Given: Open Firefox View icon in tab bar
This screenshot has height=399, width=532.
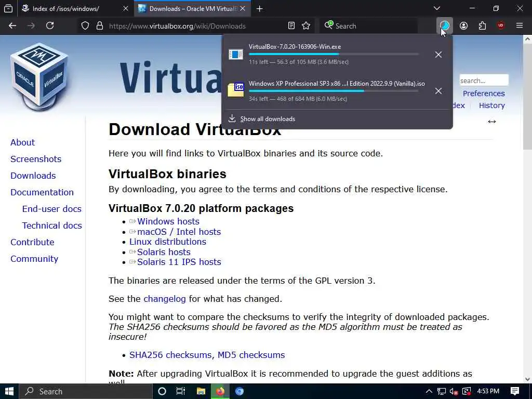Looking at the screenshot, I should [x=8, y=8].
